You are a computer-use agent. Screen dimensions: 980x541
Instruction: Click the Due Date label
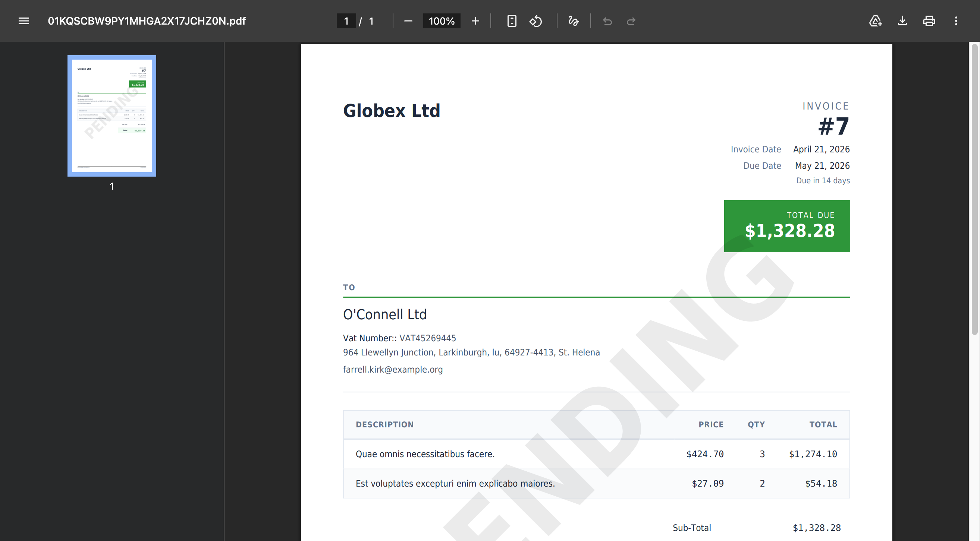762,166
